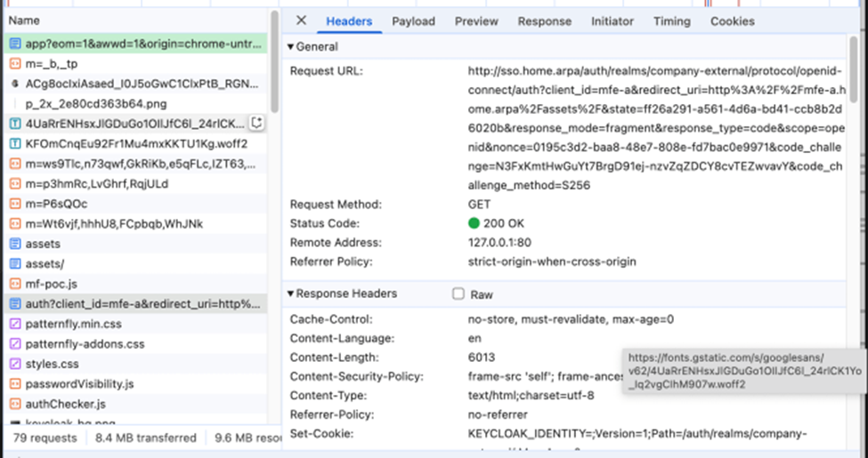Select m=Wt6vjf,hhhU8,FCpbqb,WhJNk request
Screen dimensions: 868x458
coord(135,224)
